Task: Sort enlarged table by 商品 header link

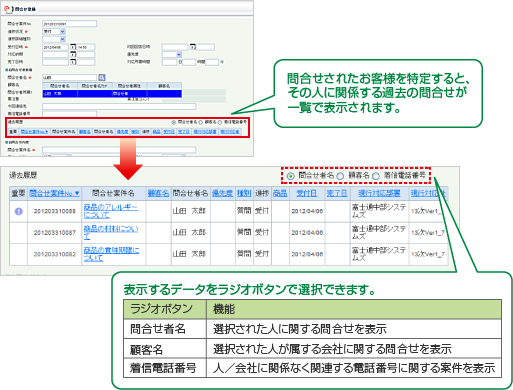Action: pos(280,193)
